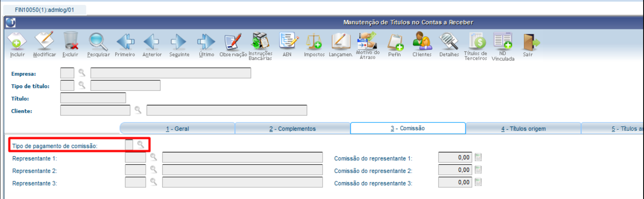Click the Pefin toolbar icon

[395, 42]
